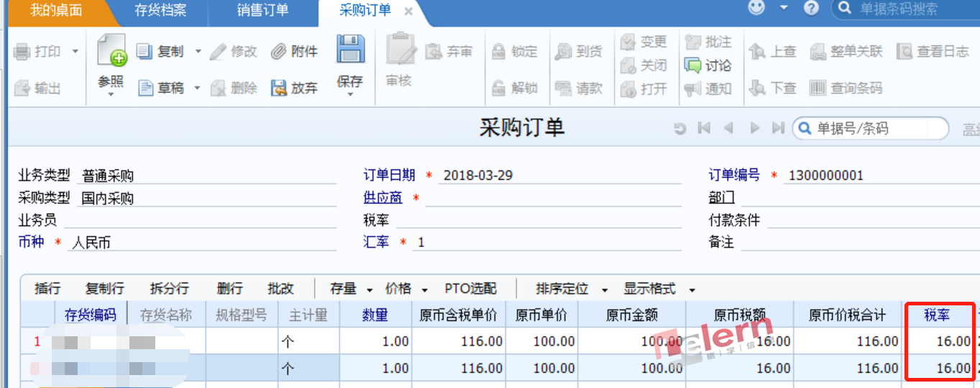Close the 采购订单 tab

pos(408,11)
